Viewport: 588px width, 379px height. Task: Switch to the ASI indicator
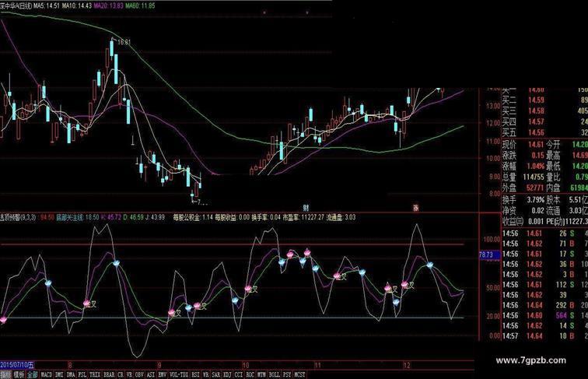(x=151, y=374)
